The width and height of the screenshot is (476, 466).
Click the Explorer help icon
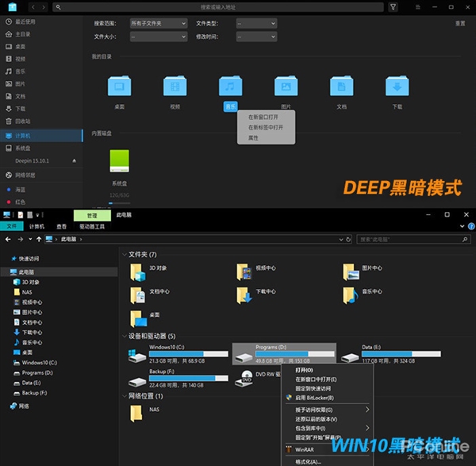click(471, 226)
